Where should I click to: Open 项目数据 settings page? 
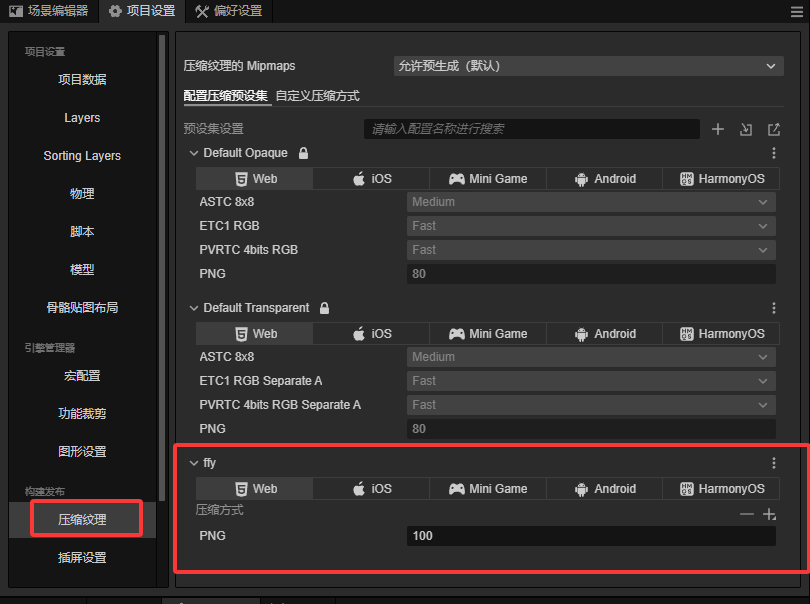(82, 80)
